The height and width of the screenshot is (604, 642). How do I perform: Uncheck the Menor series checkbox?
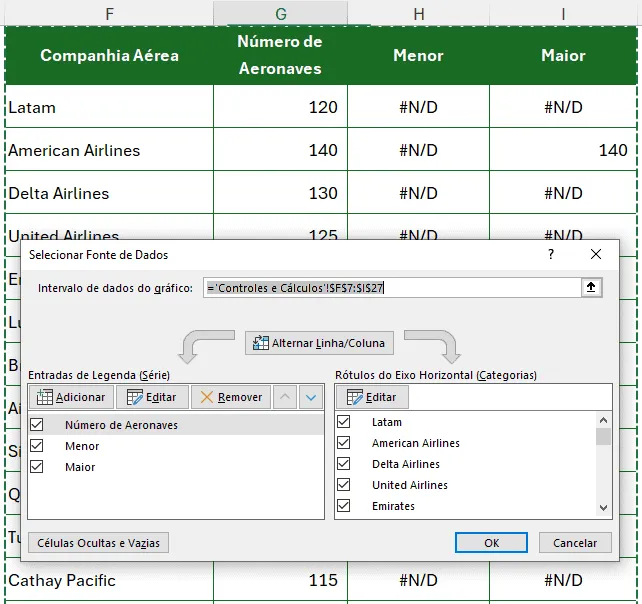tap(37, 446)
